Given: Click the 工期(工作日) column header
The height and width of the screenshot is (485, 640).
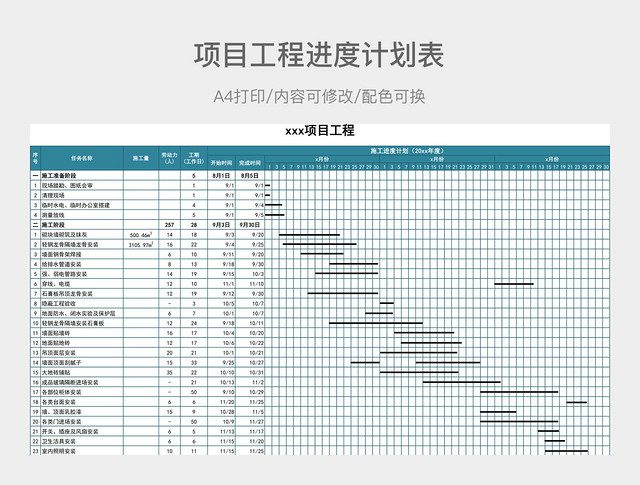Looking at the screenshot, I should 194,158.
